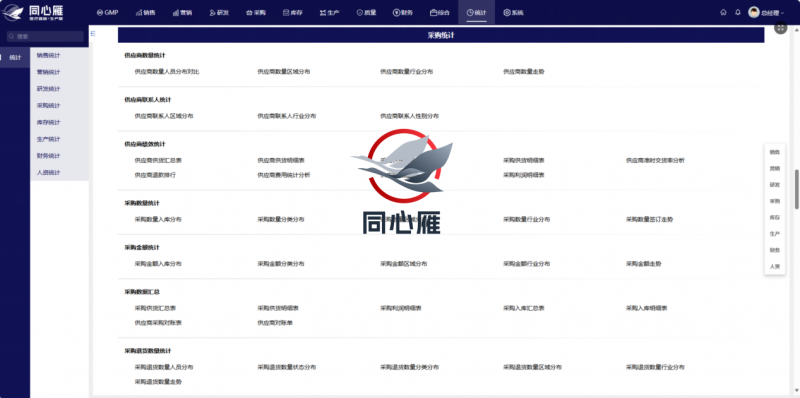Open notifications bell icon

[737, 12]
